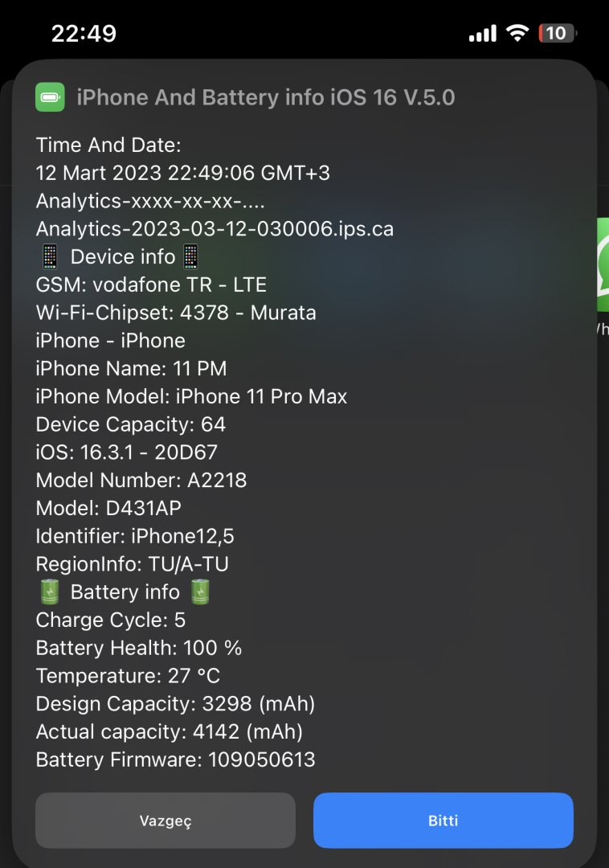The width and height of the screenshot is (609, 868).
Task: Tap the dialog title iPhone And Battery info
Action: (x=265, y=97)
